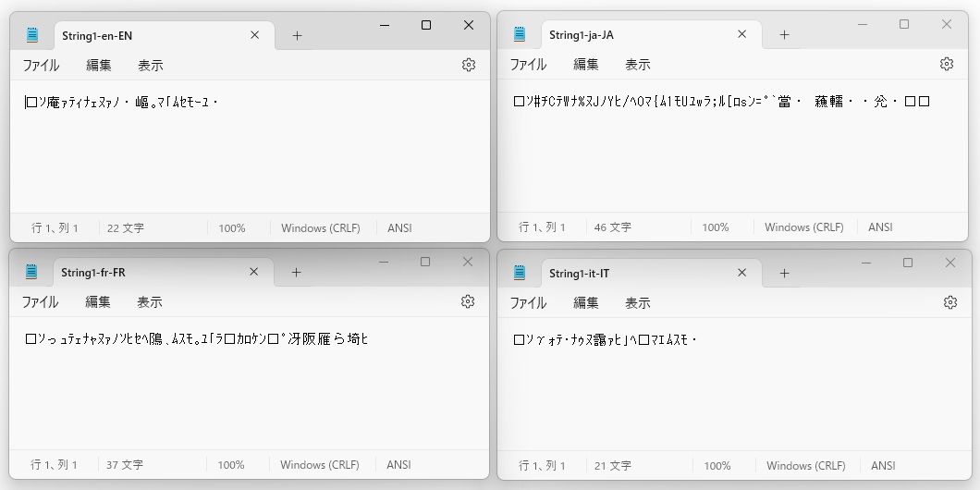Add new tab in String1-it-IT window
This screenshot has width=980, height=490.
pos(784,274)
